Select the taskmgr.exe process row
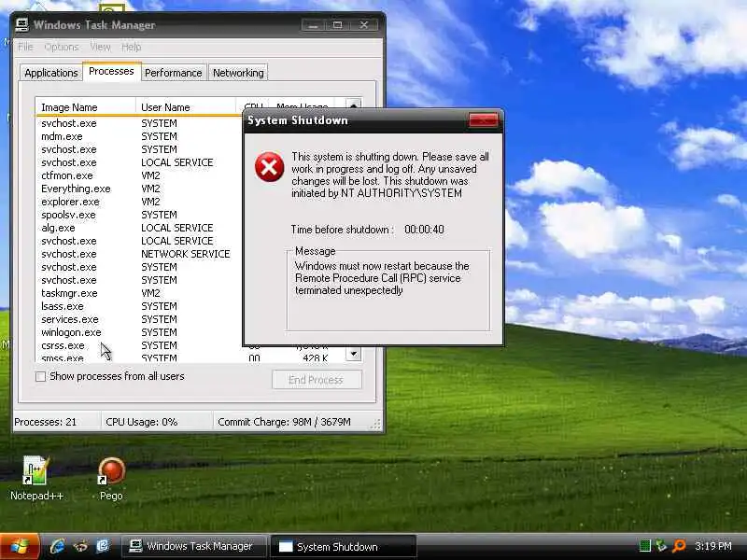 pyautogui.click(x=138, y=293)
